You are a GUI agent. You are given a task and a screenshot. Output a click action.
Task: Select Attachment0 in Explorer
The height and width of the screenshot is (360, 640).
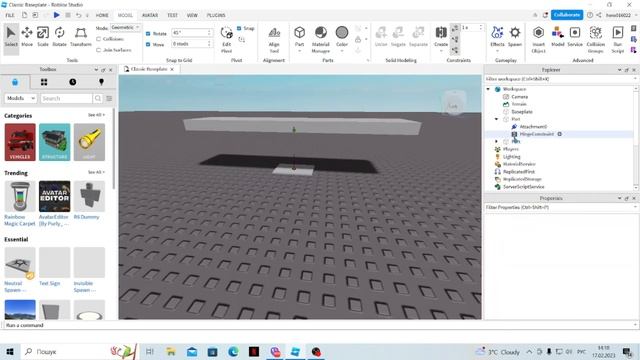pos(533,127)
